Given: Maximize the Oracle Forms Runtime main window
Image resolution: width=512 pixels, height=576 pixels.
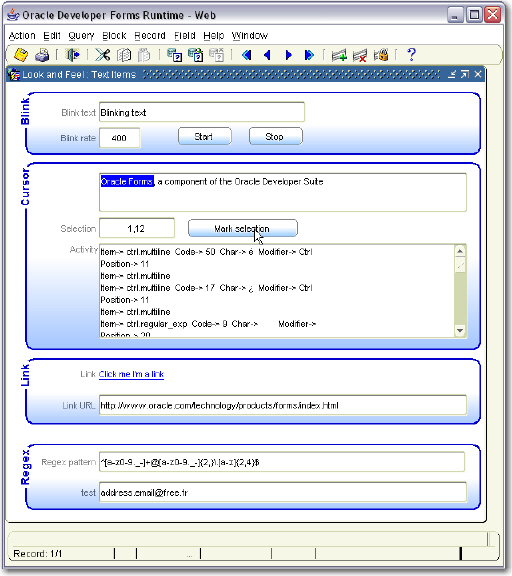Looking at the screenshot, I should [474, 15].
